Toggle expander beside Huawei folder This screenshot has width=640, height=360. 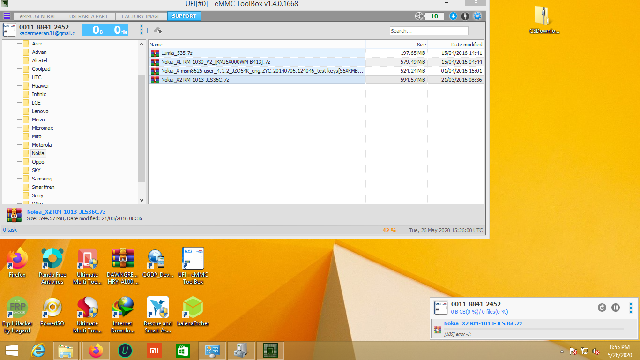coord(19,86)
